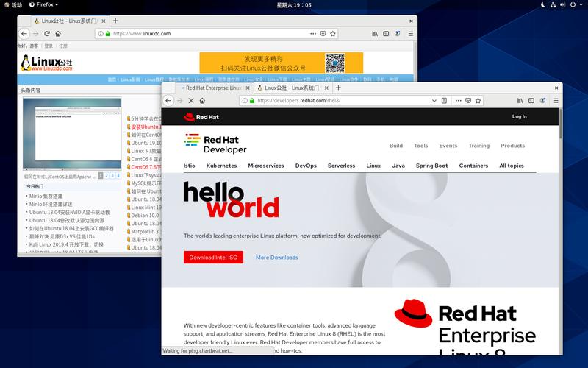Open the Serverless topic
The image size is (588, 368).
[341, 165]
